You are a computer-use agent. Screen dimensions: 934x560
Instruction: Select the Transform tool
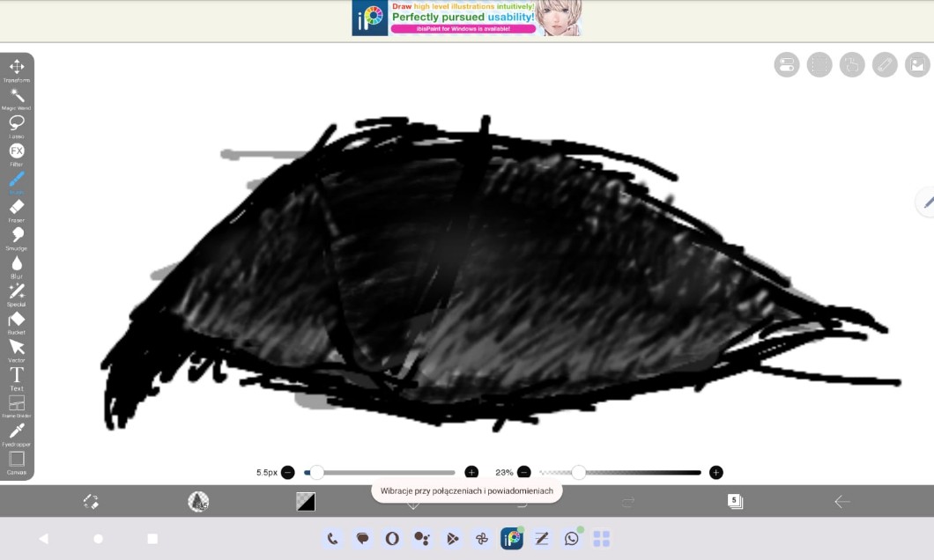point(17,67)
